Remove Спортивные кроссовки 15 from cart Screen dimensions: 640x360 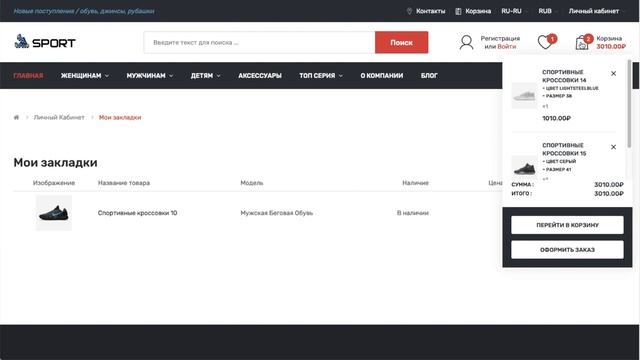point(613,147)
